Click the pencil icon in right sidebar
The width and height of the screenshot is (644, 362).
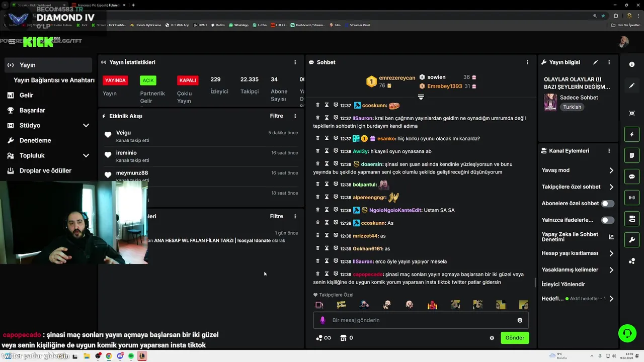pos(632,85)
